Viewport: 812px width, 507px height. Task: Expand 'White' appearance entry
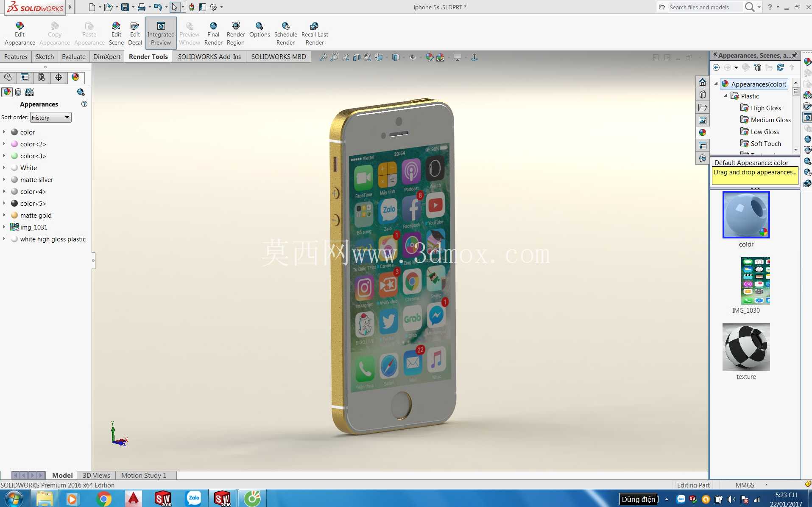click(4, 168)
